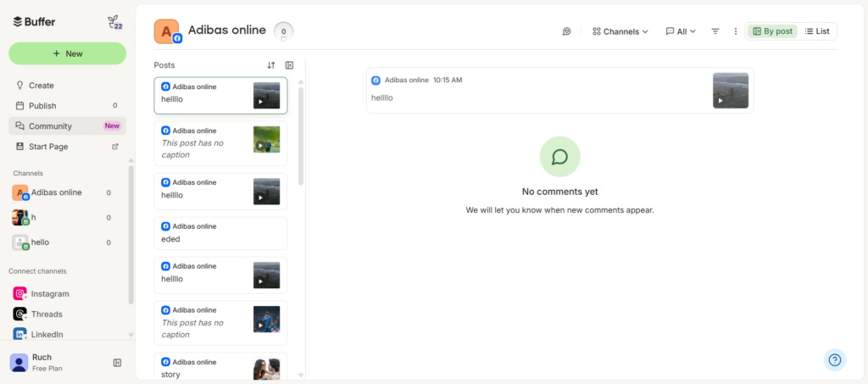The width and height of the screenshot is (868, 384).
Task: Switch to By post view
Action: (x=772, y=31)
